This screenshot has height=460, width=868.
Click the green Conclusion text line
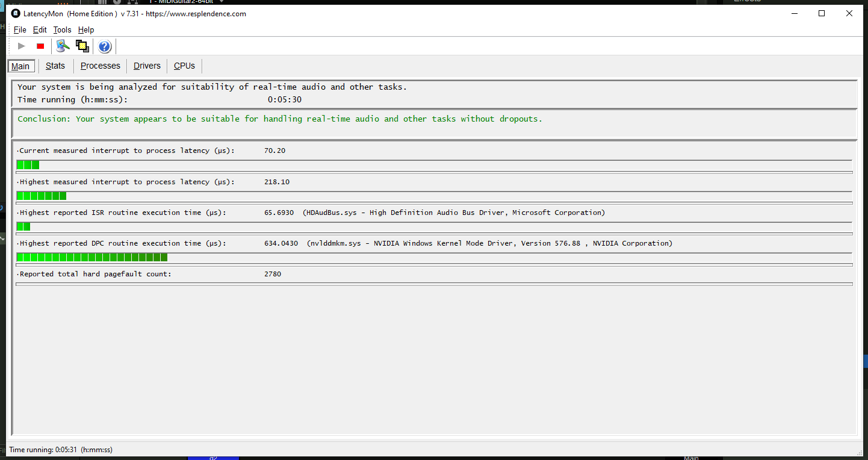(280, 119)
